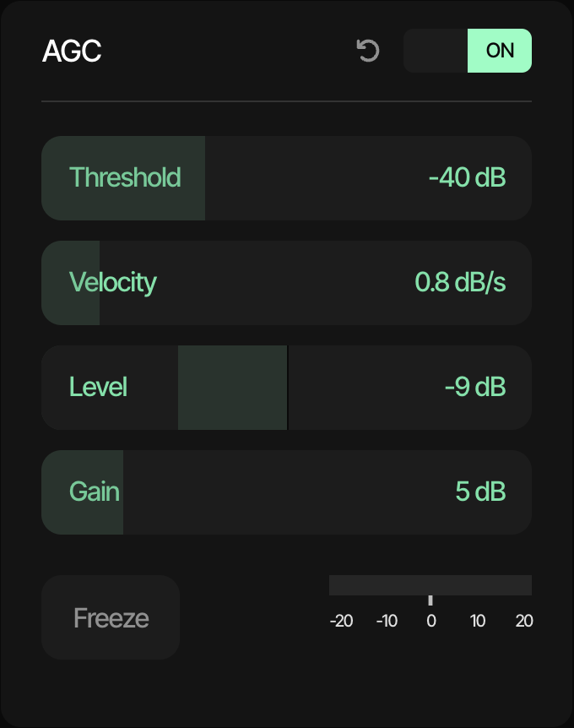
Task: Click the reset arrow icon beside AGC
Action: [368, 51]
